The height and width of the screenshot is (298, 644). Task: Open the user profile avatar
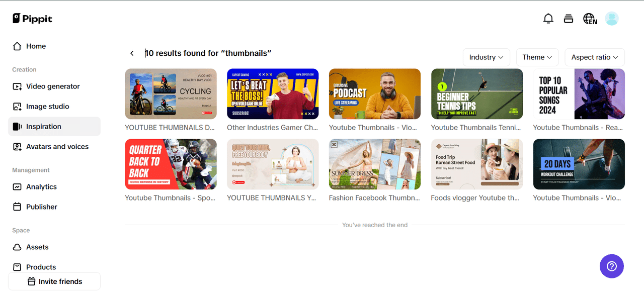(x=612, y=19)
